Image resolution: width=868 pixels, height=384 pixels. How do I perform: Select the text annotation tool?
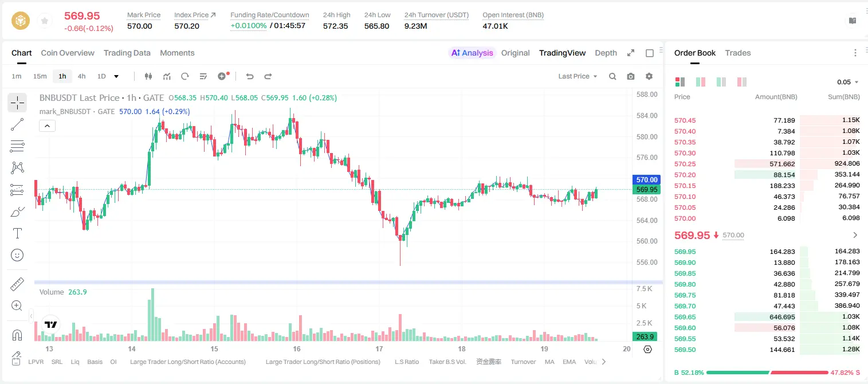[17, 233]
